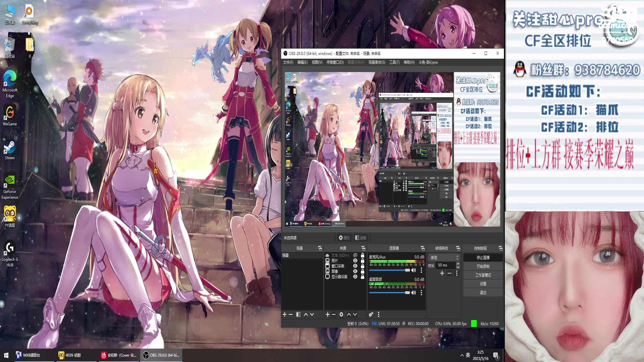Unlock the 显示器采集 source lock
Image resolution: width=644 pixels, height=362 pixels.
coord(363,277)
